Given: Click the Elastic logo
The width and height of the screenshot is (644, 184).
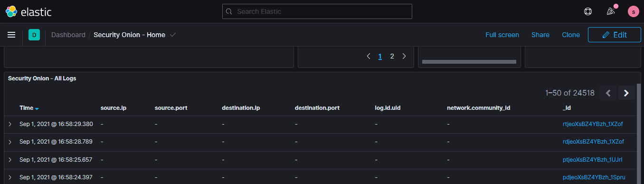Looking at the screenshot, I should [x=28, y=11].
